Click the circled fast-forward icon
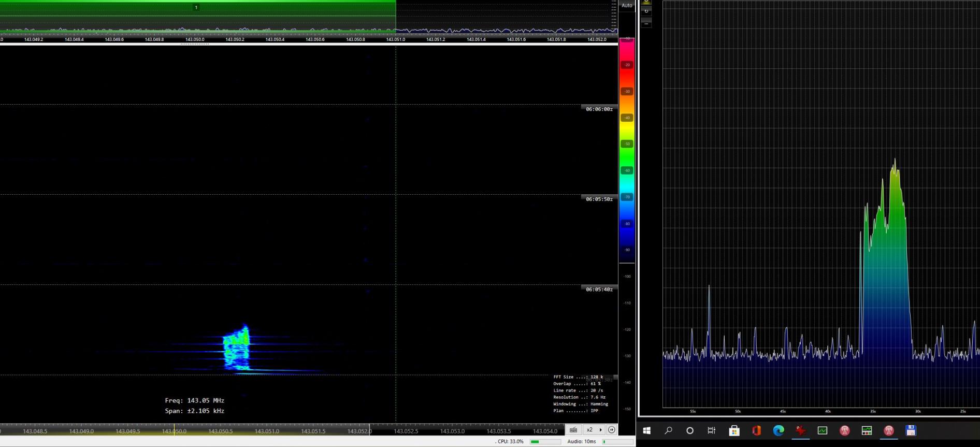 [x=612, y=429]
